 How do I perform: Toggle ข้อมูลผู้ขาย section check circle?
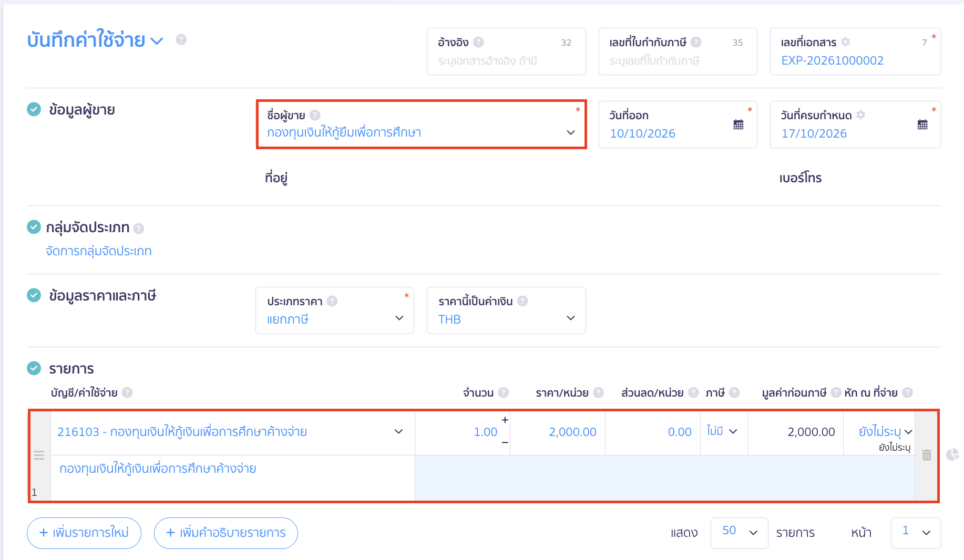coord(34,109)
